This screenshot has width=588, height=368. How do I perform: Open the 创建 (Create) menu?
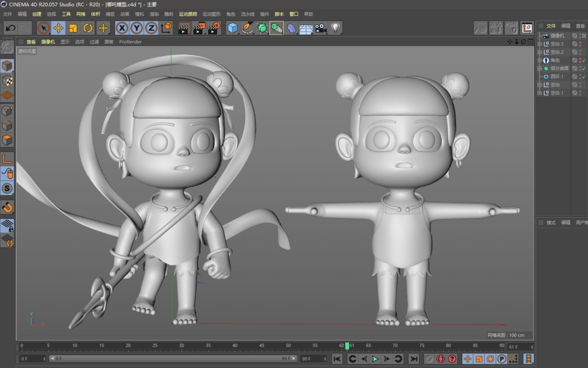coord(37,14)
